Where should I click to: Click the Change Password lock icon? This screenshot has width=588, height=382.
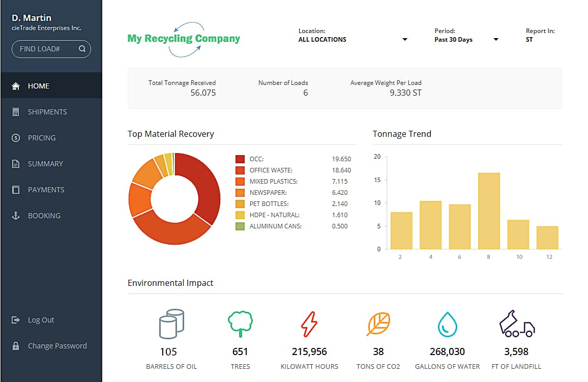pyautogui.click(x=15, y=346)
